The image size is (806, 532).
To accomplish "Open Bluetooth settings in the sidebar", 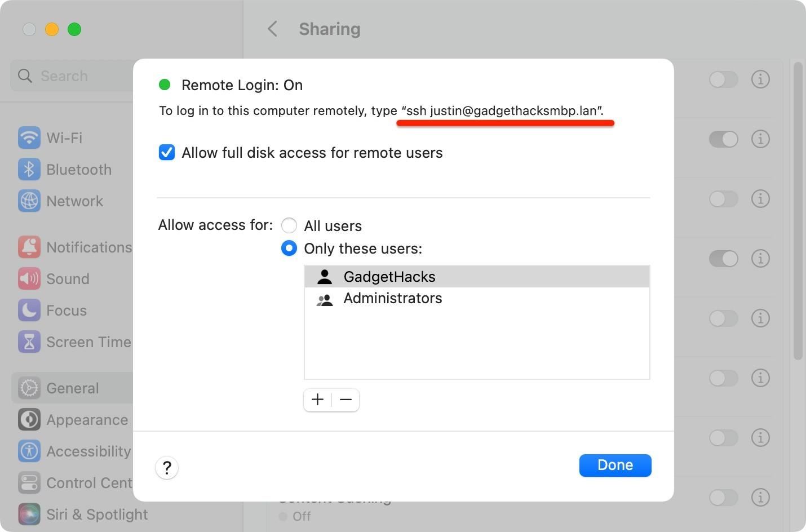I will [78, 169].
